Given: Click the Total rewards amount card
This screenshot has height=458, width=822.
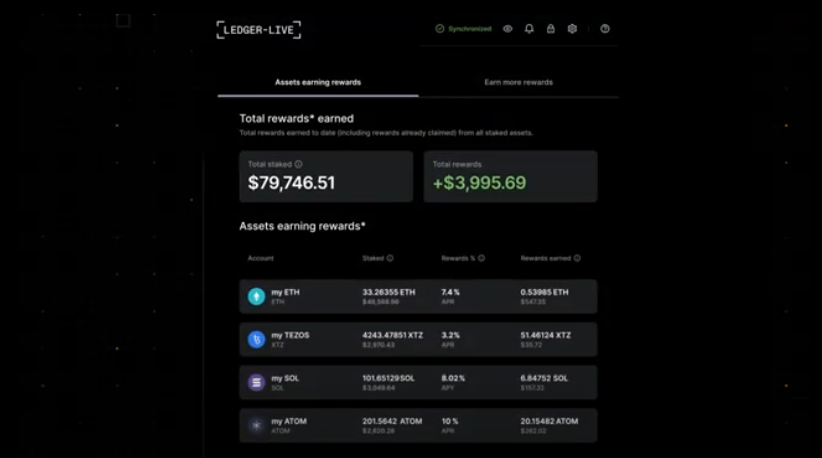Looking at the screenshot, I should (x=510, y=177).
